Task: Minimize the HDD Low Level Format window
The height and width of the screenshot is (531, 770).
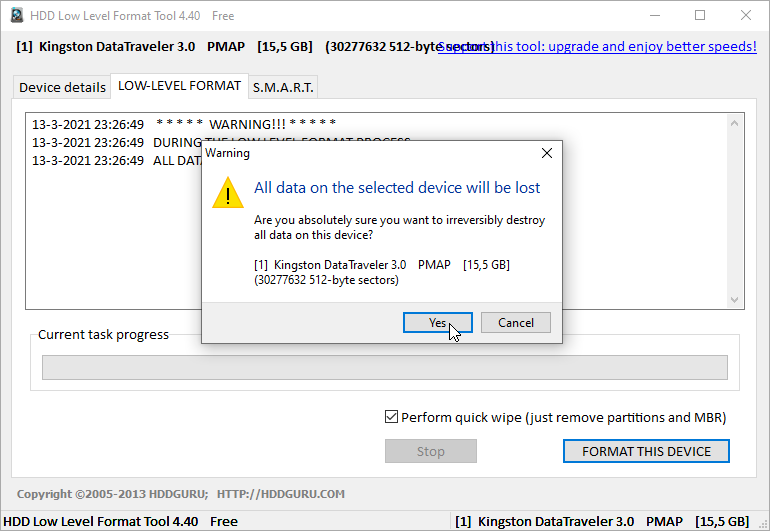Action: coord(654,15)
